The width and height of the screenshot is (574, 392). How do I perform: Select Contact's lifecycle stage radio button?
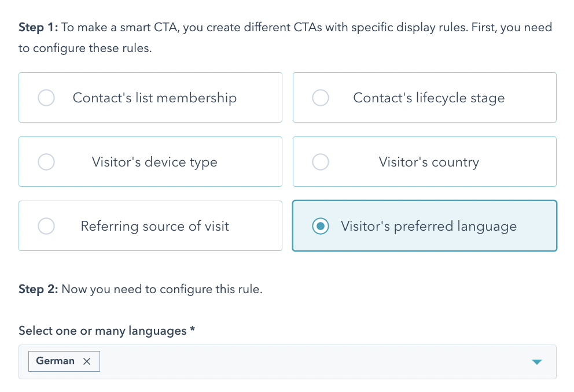tap(321, 98)
